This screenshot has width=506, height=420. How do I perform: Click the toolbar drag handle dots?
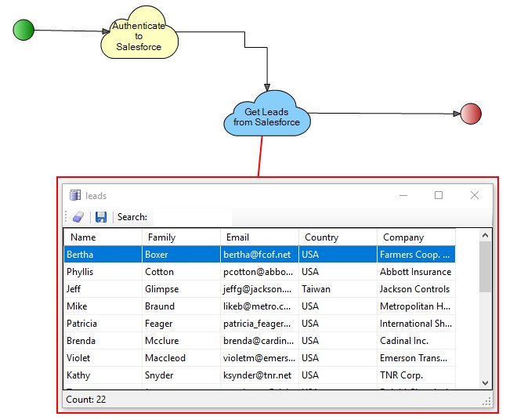click(66, 216)
